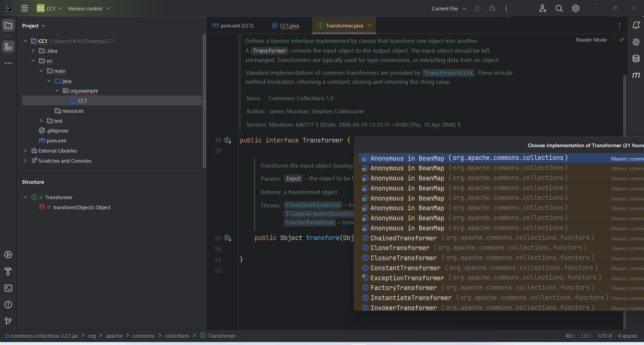Open the AI Assistant spiral icon
The image size is (644, 345).
click(636, 42)
